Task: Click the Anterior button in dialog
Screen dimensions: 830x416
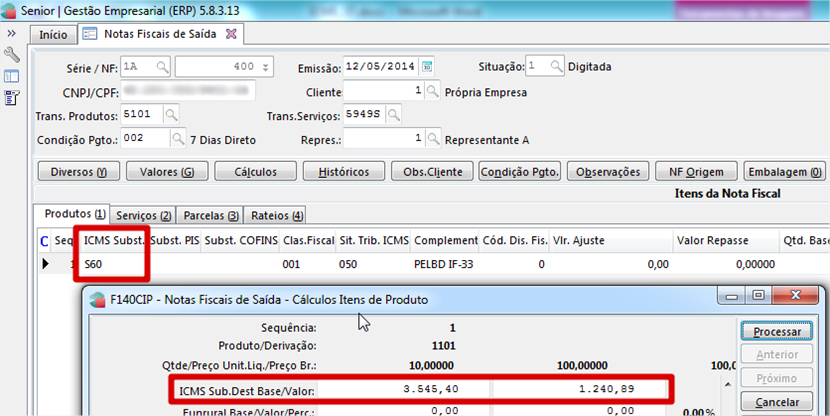Action: tap(777, 355)
